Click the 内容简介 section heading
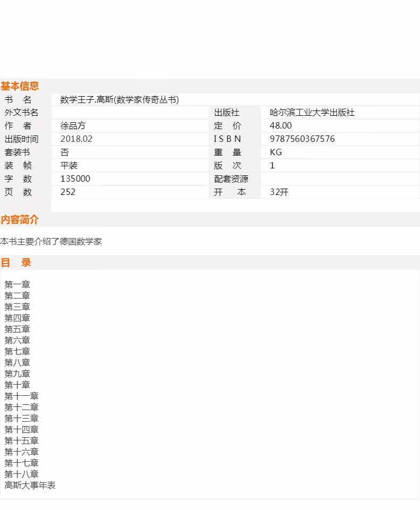420x510 pixels. (20, 219)
